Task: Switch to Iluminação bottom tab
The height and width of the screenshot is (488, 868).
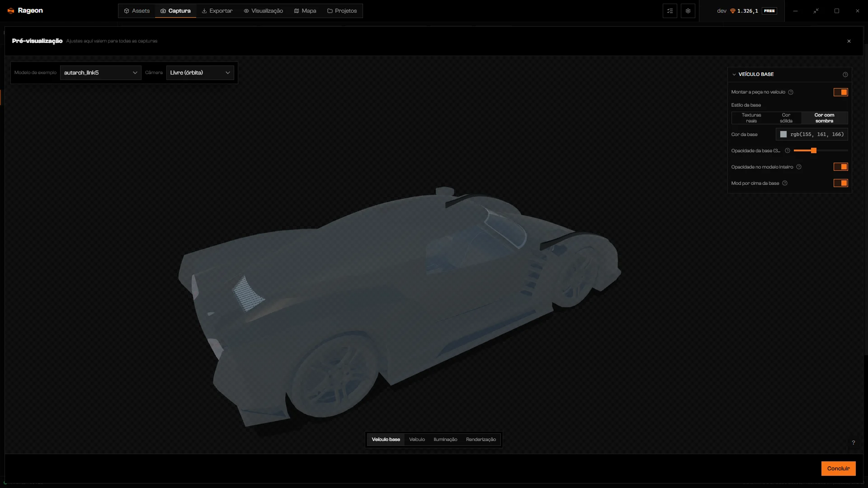Action: tap(445, 440)
